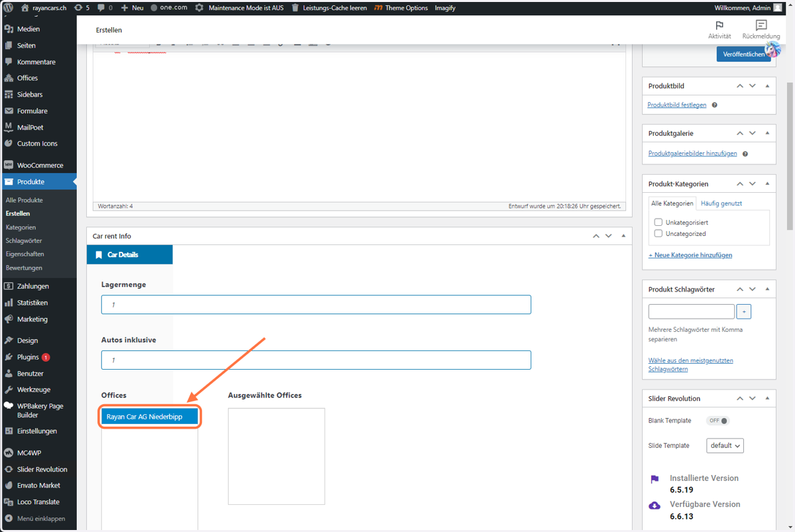Open Schlagwörter submenu item

pos(24,240)
